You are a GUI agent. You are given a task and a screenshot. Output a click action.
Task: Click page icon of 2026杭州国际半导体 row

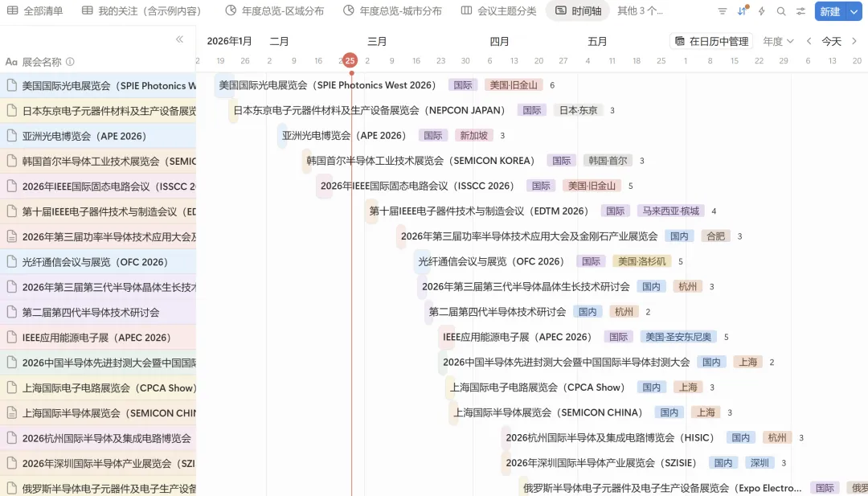coord(11,438)
